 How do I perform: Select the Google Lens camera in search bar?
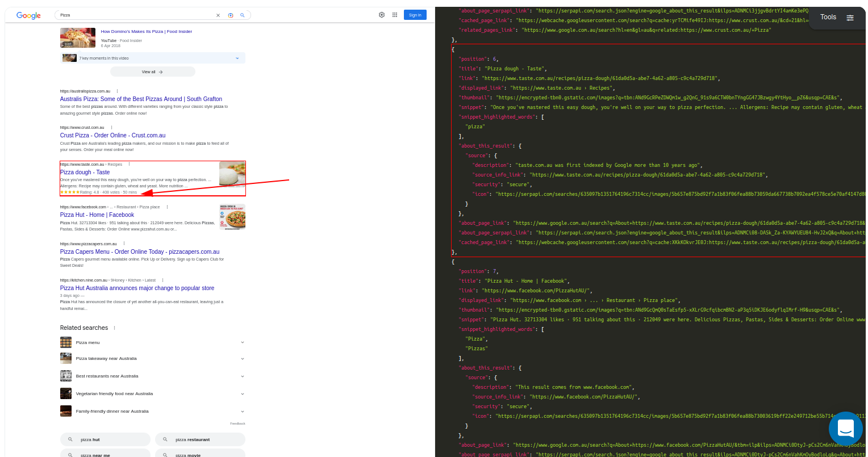click(x=229, y=15)
